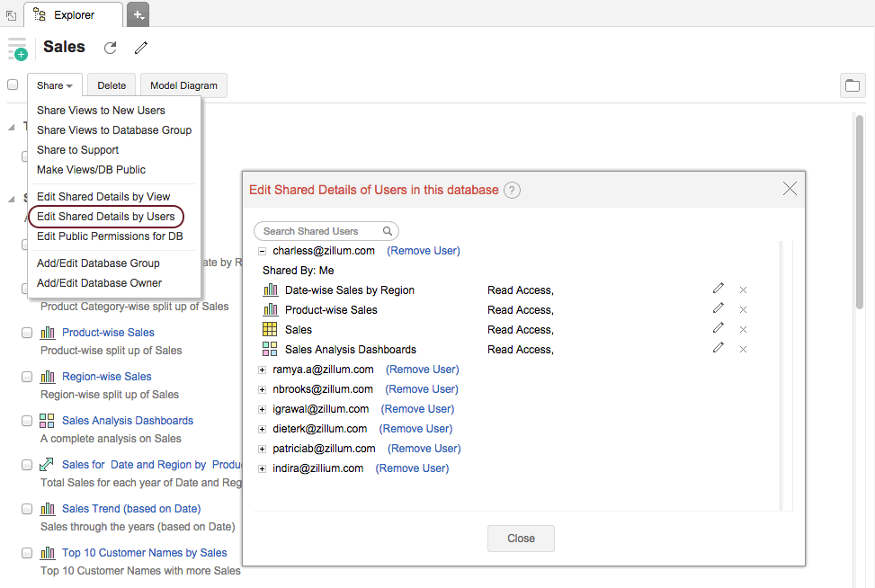
Task: Click the page's vertical scrollbar
Action: coord(860,216)
